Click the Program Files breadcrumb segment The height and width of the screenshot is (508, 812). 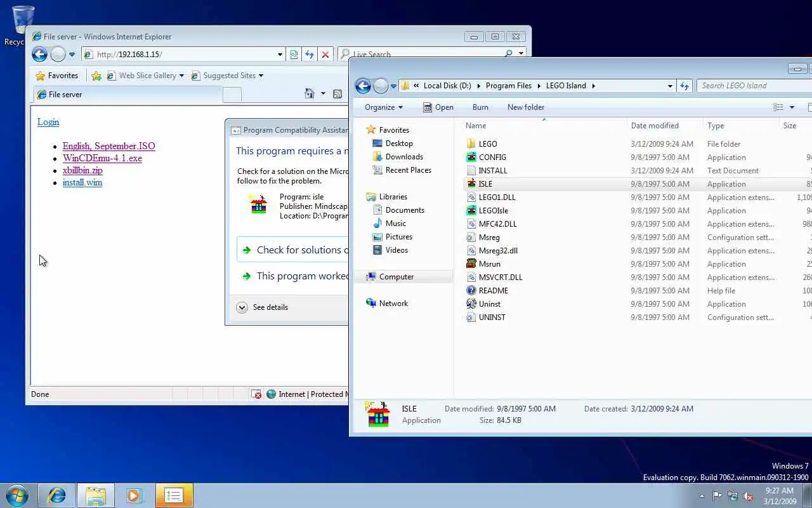(509, 86)
